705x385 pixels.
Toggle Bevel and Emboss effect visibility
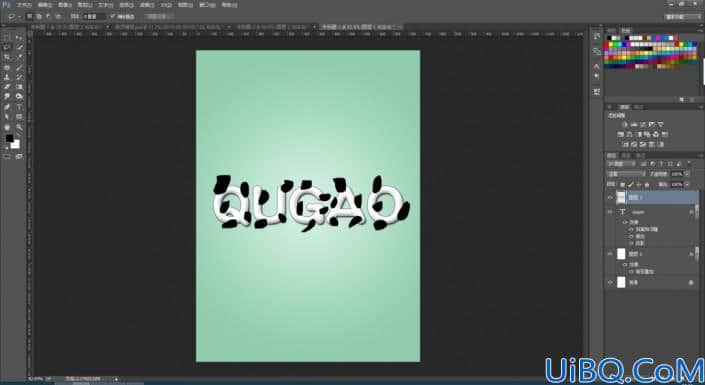pos(632,229)
